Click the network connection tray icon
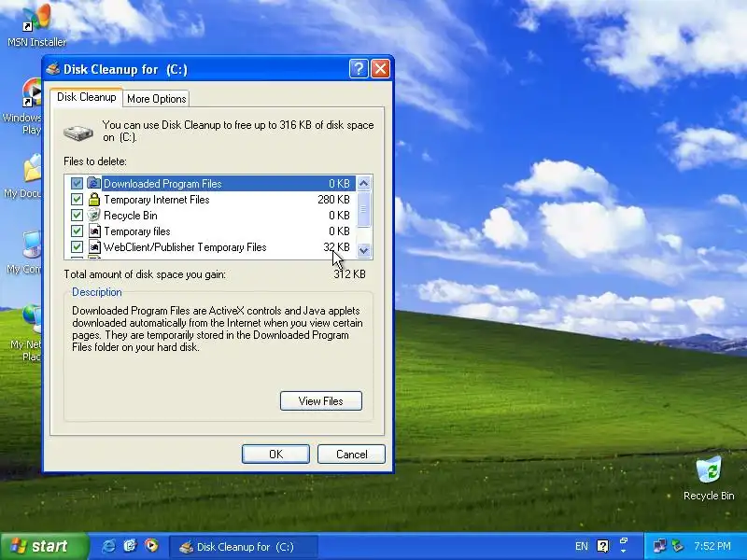This screenshot has width=747, height=560. [x=660, y=546]
